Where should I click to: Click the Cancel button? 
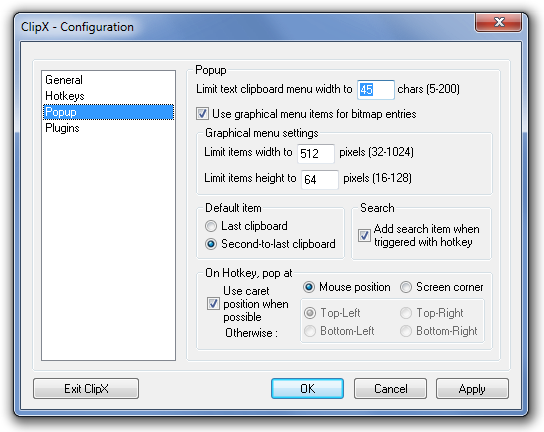pos(390,389)
